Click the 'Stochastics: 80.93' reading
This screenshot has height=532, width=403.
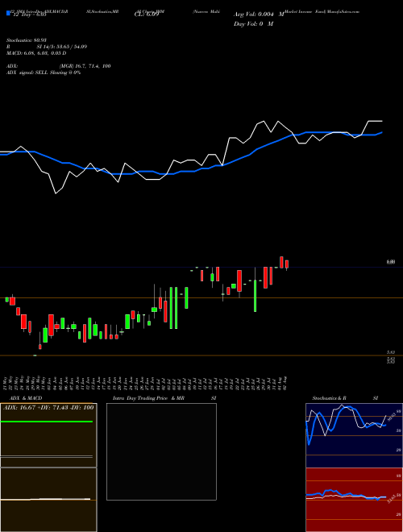coord(25,40)
